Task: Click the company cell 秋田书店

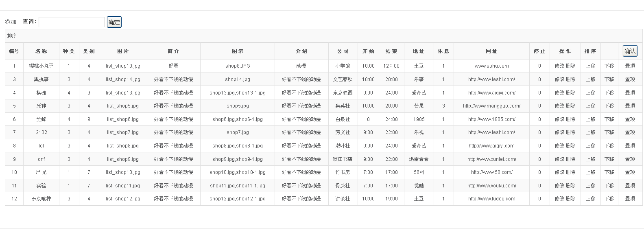Action: click(x=343, y=159)
